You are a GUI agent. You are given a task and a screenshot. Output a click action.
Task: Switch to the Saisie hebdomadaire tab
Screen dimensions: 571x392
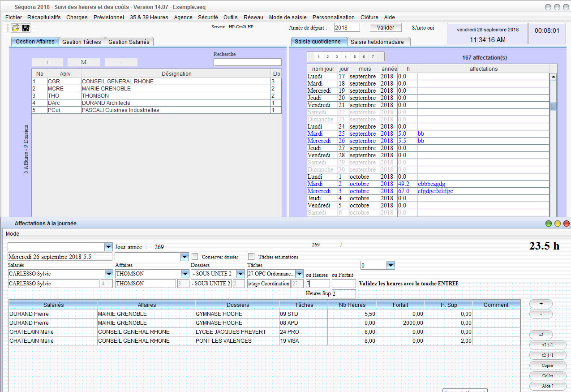(x=377, y=42)
